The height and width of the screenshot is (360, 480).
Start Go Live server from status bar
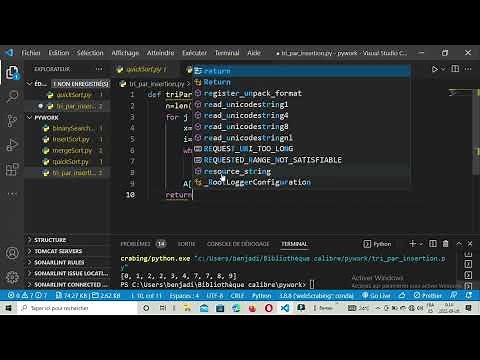376,295
